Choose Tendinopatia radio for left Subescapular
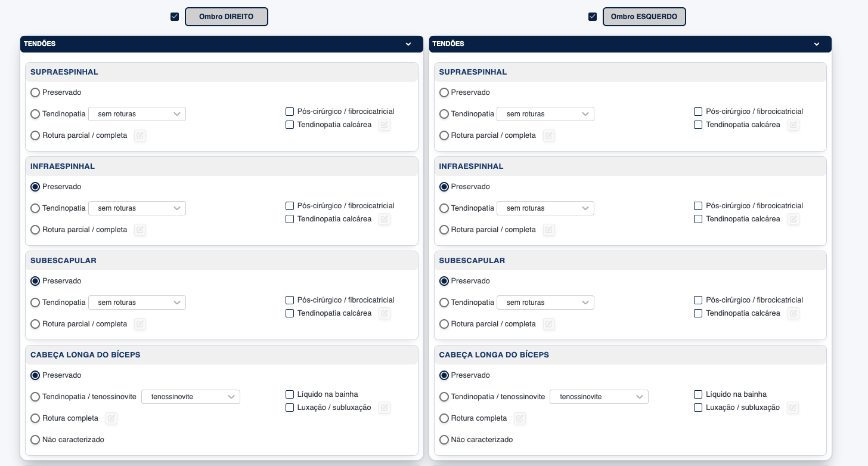This screenshot has width=868, height=466. coord(444,303)
